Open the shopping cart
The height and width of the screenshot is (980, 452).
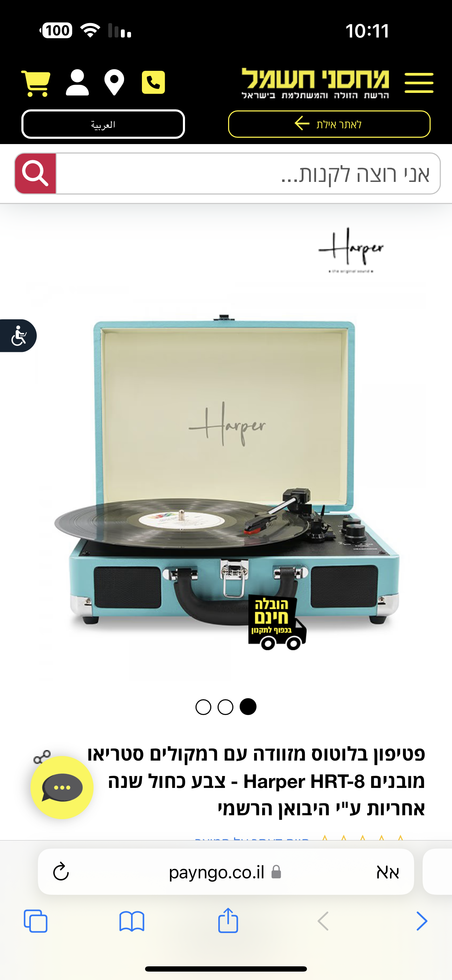[x=36, y=83]
